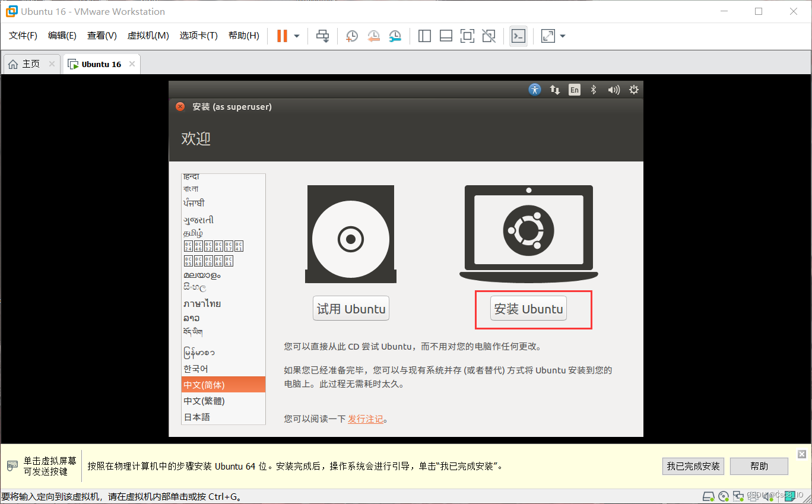Click the 安装 Ubuntu button
This screenshot has width=812, height=504.
528,309
